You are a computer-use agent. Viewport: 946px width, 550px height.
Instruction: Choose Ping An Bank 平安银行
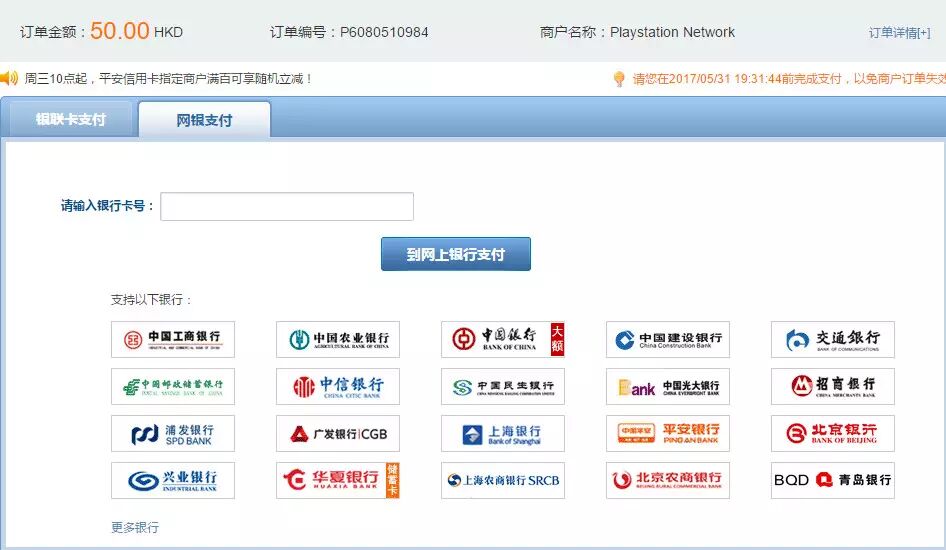pos(668,434)
